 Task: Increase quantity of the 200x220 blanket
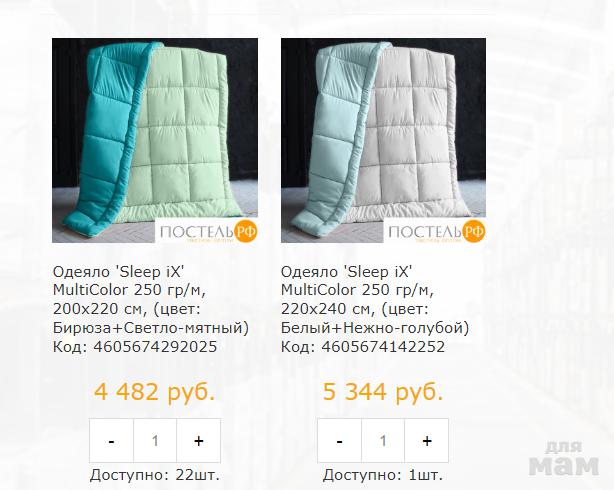199,441
